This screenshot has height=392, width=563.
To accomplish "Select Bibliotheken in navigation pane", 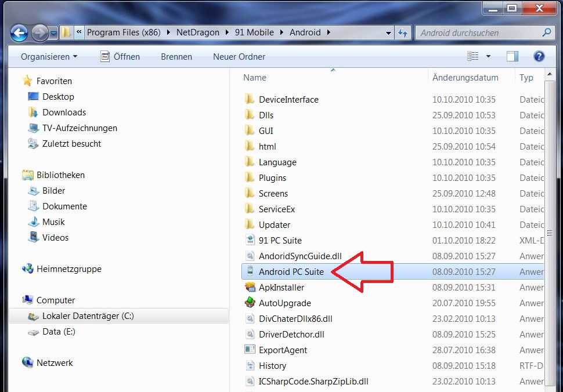I will [x=60, y=175].
